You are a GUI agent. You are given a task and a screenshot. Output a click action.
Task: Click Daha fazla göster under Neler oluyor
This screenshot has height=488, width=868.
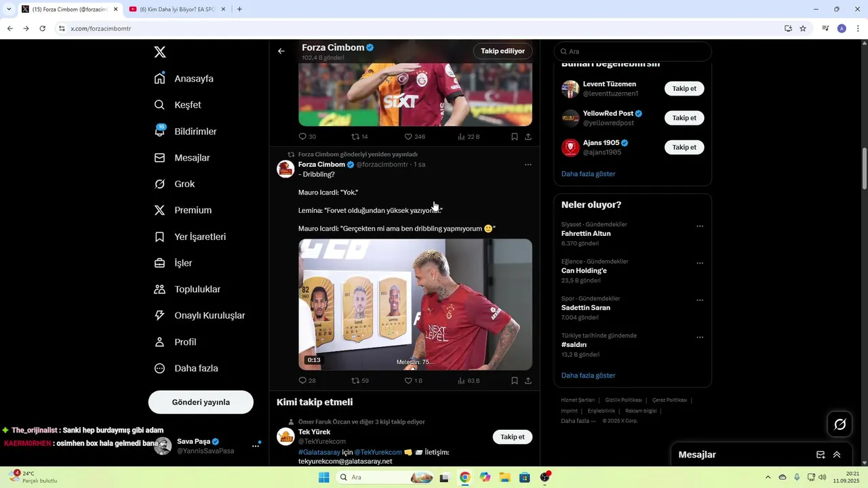pyautogui.click(x=589, y=375)
